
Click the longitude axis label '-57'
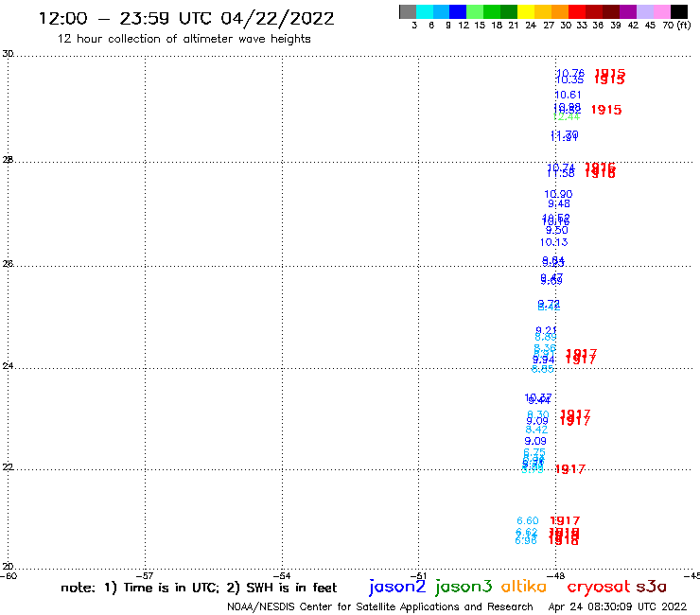(145, 576)
